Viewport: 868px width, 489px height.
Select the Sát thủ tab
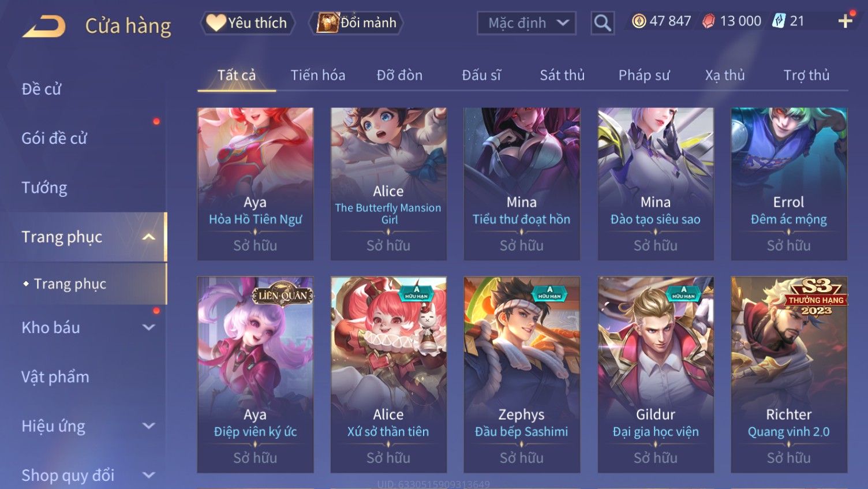pos(562,75)
